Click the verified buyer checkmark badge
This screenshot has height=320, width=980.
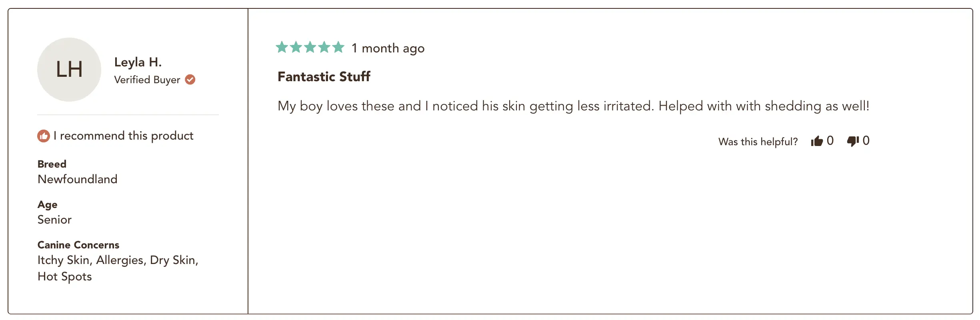point(190,80)
